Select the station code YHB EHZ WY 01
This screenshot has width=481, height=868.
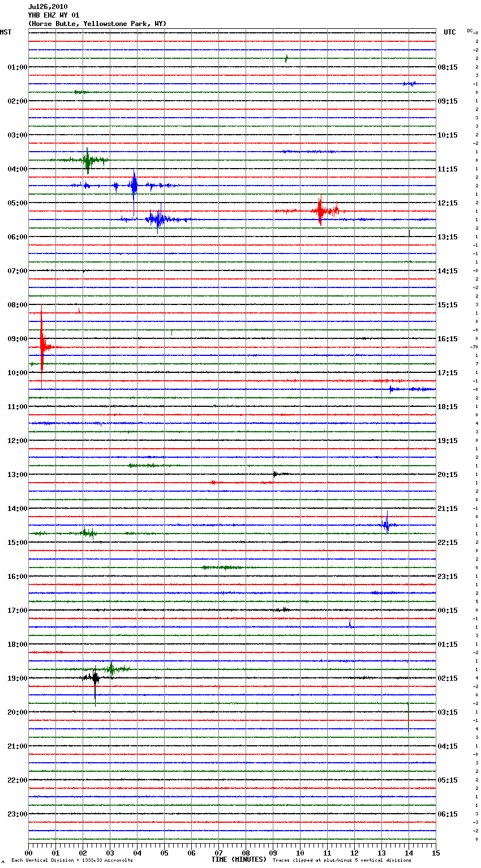pyautogui.click(x=54, y=15)
